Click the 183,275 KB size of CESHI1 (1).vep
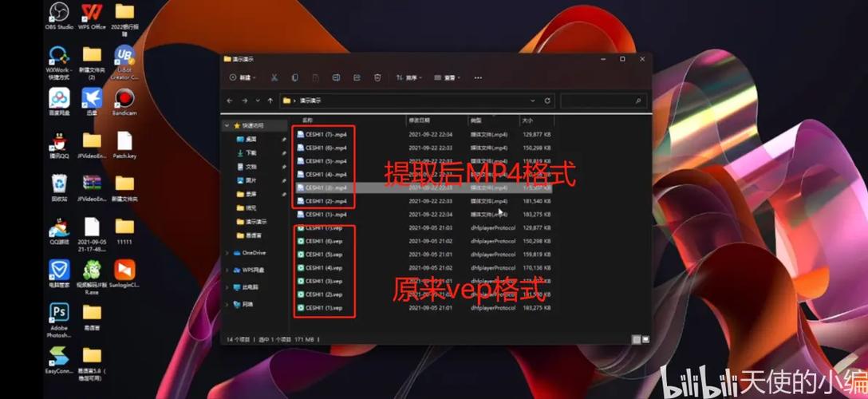Image resolution: width=868 pixels, height=399 pixels. (536, 308)
